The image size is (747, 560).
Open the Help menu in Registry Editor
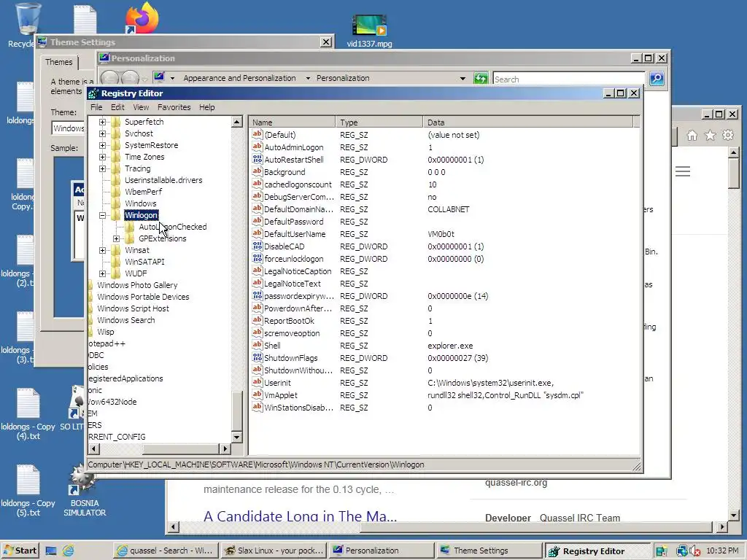pos(206,107)
